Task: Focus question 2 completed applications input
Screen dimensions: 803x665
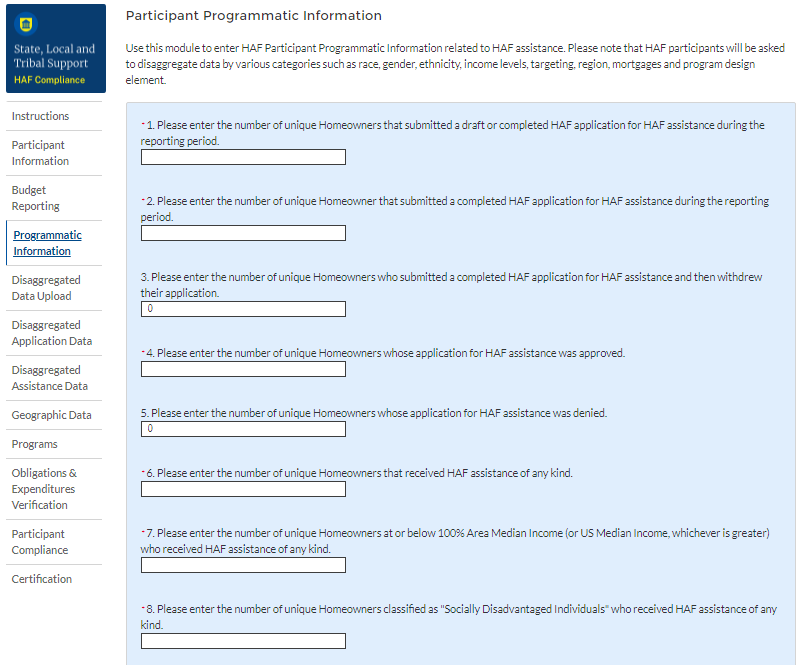Action: (x=243, y=233)
